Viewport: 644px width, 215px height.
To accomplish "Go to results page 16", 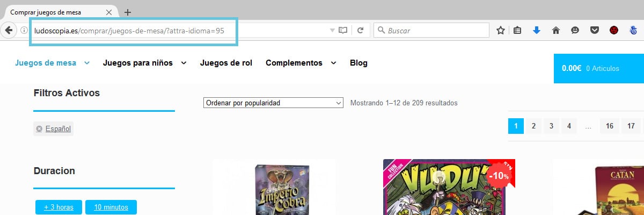I will point(610,126).
